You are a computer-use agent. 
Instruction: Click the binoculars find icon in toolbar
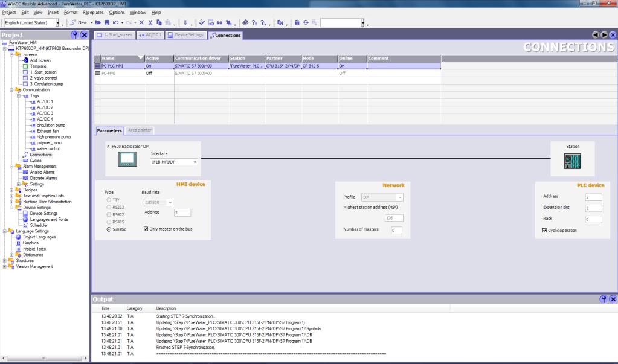click(x=297, y=22)
